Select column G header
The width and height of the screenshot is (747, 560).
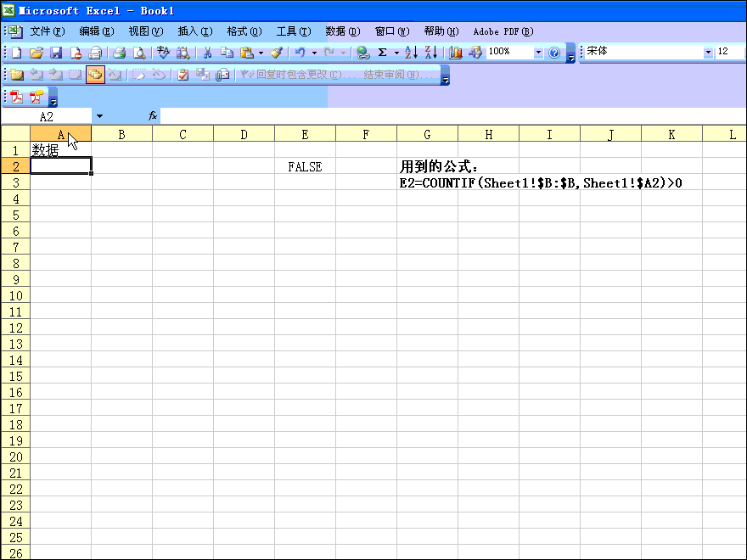tap(427, 134)
